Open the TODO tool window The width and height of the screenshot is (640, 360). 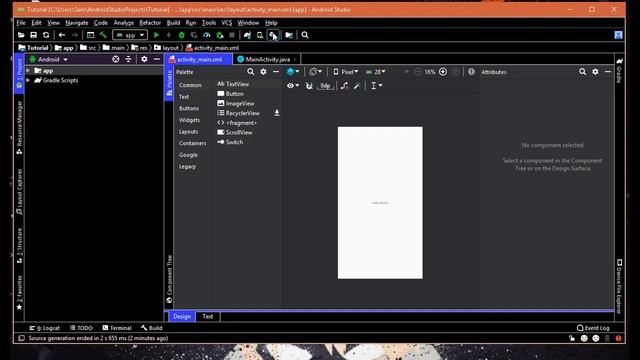pos(81,328)
